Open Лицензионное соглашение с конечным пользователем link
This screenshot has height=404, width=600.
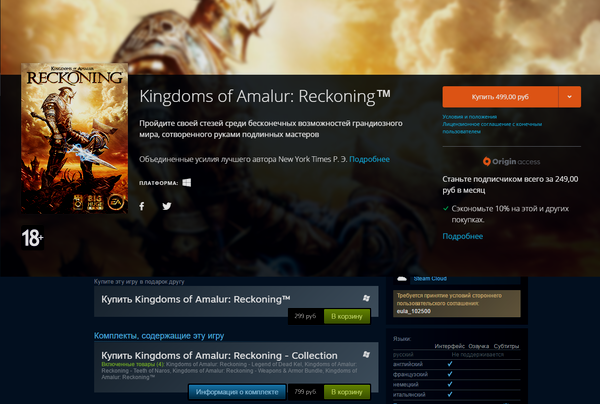click(x=492, y=128)
